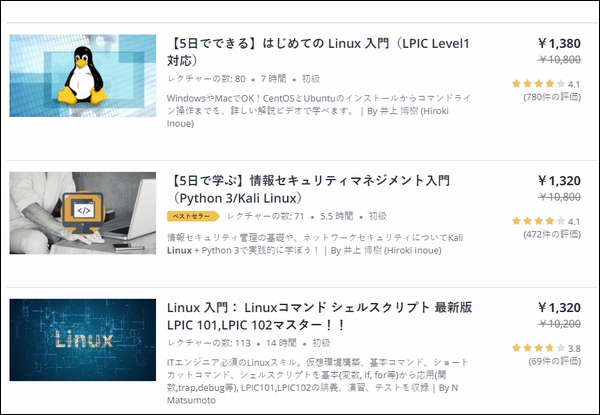
Task: Click the struck-through ¥10,800 of first course
Action: tap(559, 59)
